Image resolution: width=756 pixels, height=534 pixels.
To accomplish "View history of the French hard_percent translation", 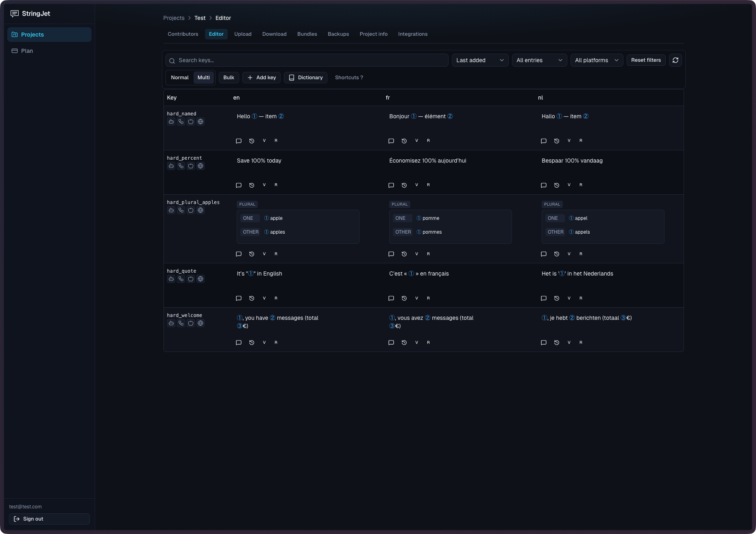I will (404, 185).
